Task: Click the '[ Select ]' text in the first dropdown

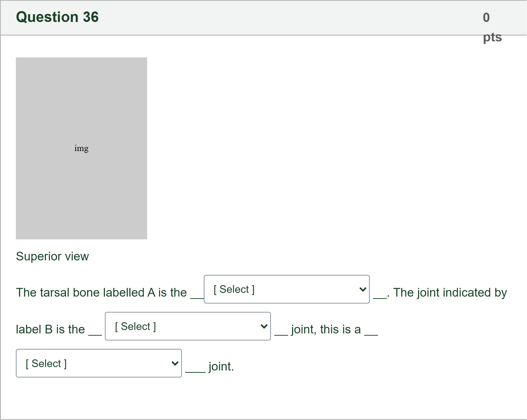Action: pyautogui.click(x=234, y=289)
